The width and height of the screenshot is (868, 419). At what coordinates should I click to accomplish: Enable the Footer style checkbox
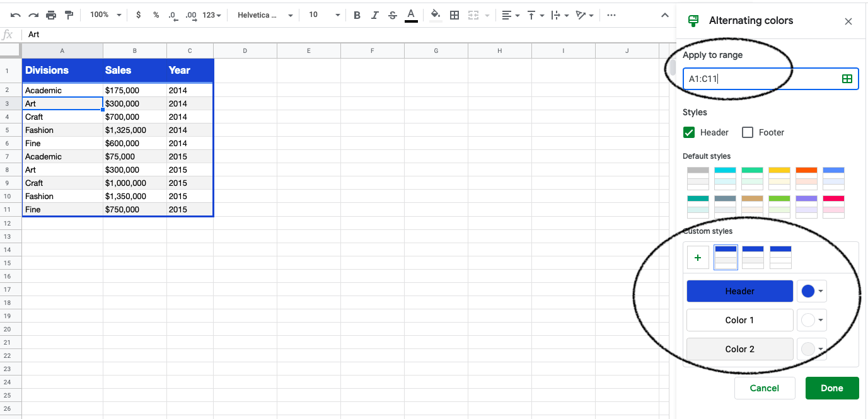point(748,132)
